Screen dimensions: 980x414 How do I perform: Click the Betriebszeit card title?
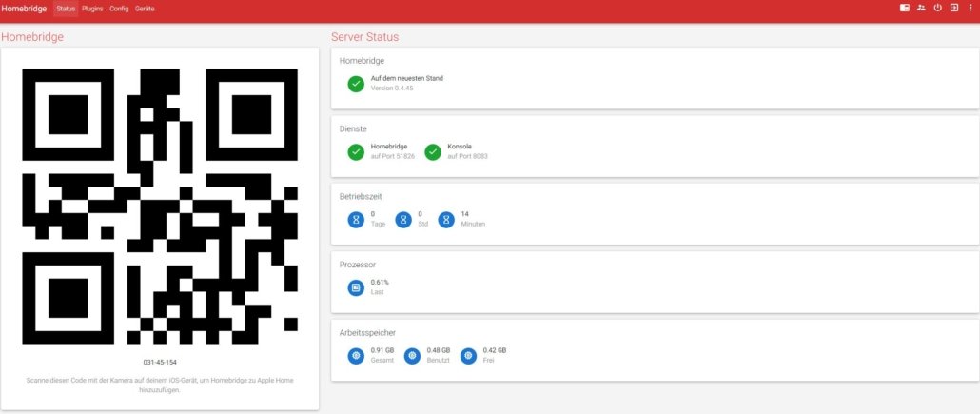click(x=361, y=196)
